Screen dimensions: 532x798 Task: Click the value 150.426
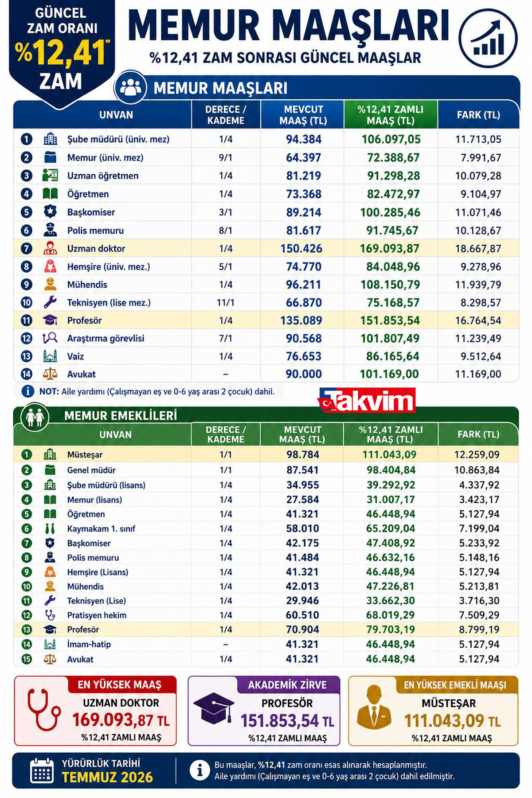click(301, 248)
